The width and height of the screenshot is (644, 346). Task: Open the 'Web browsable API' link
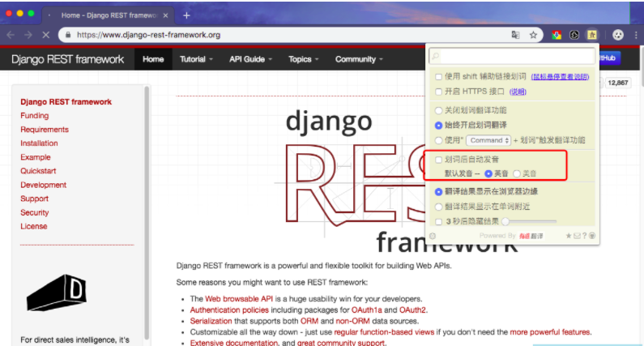[239, 299]
